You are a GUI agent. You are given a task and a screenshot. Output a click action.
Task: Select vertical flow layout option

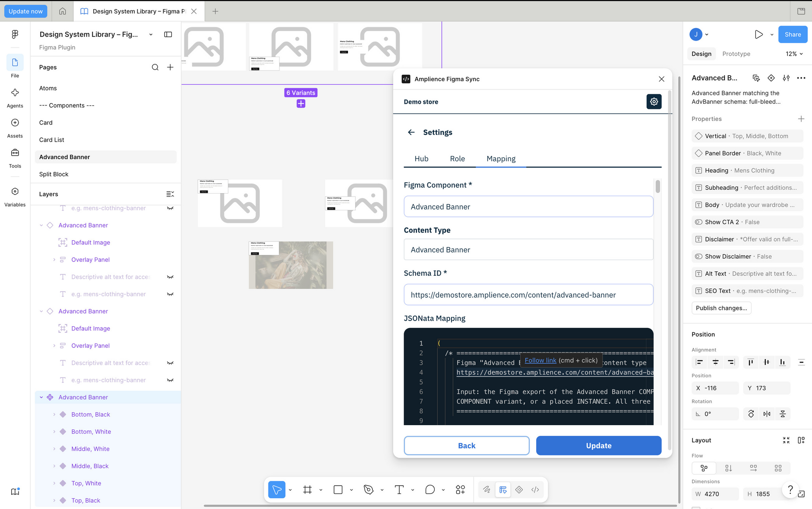tap(728, 468)
